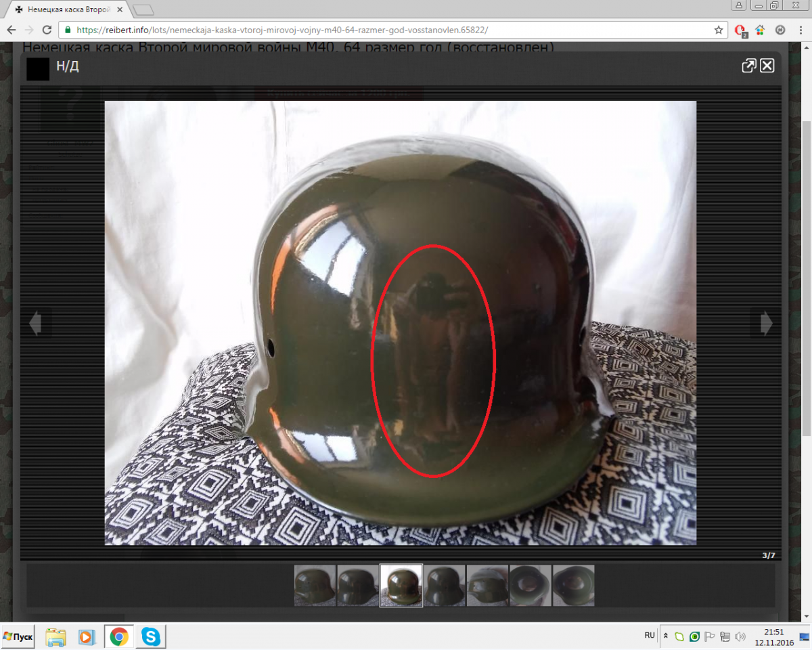Viewport: 812px width, 650px height.
Task: Show hidden system tray icons
Action: coord(665,636)
